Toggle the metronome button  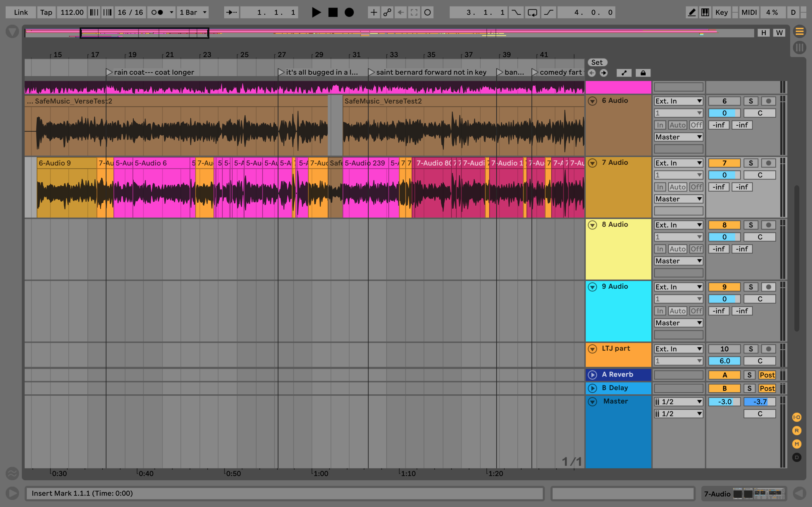point(157,12)
